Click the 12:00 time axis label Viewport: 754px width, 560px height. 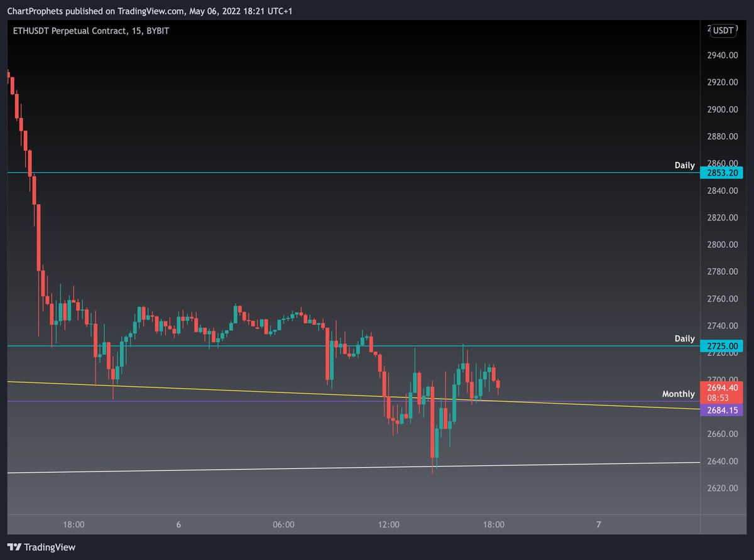point(389,525)
